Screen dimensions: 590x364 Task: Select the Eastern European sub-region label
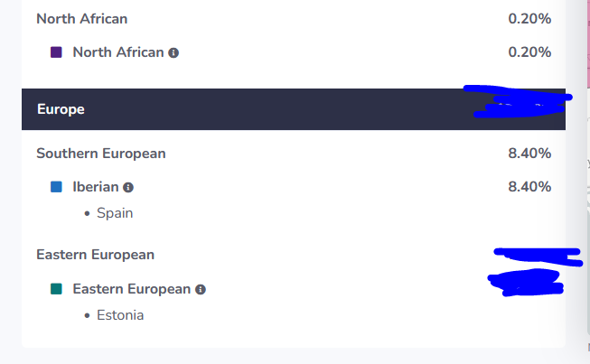point(132,289)
